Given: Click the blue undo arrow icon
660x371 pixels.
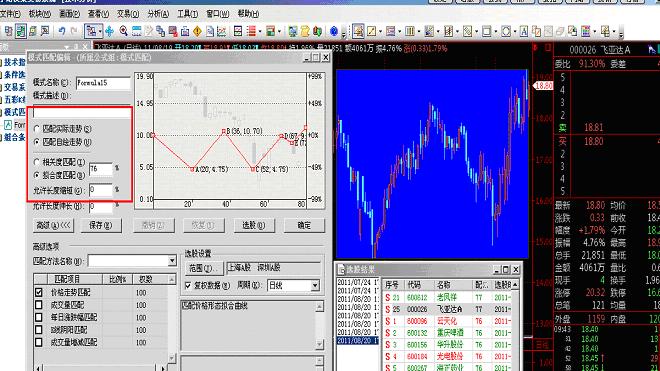Looking at the screenshot, I should pyautogui.click(x=62, y=31).
